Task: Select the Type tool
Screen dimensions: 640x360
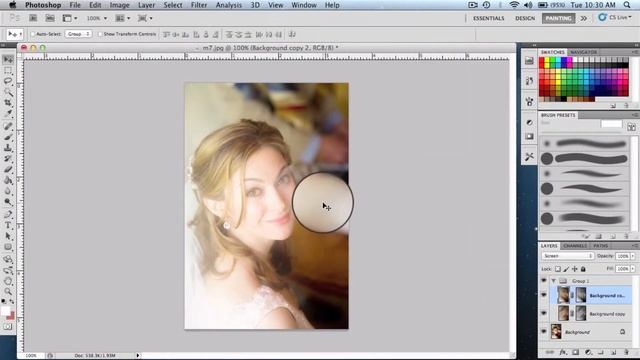Action: [8, 225]
